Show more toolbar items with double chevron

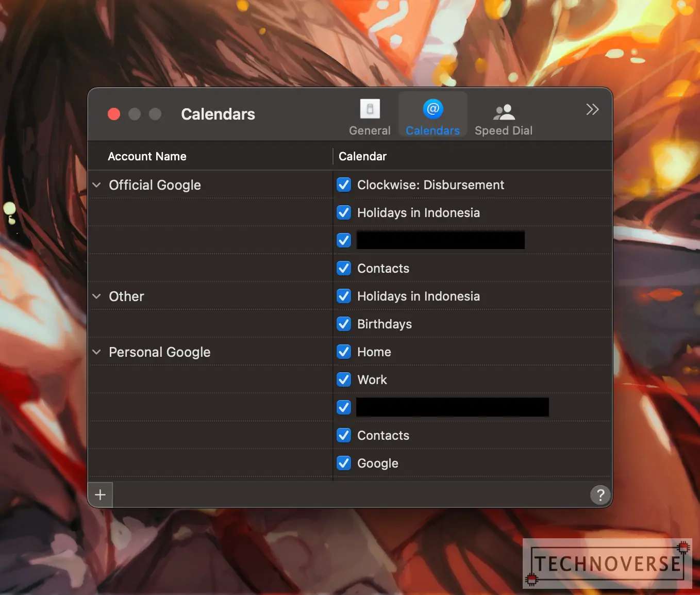(592, 109)
